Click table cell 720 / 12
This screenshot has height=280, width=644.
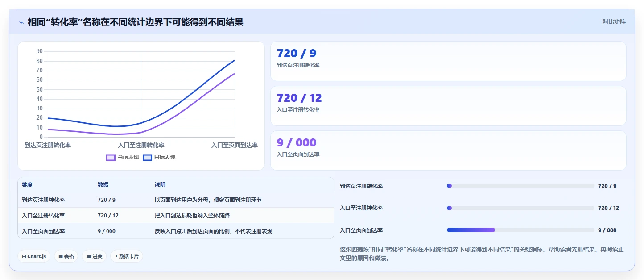(x=108, y=216)
